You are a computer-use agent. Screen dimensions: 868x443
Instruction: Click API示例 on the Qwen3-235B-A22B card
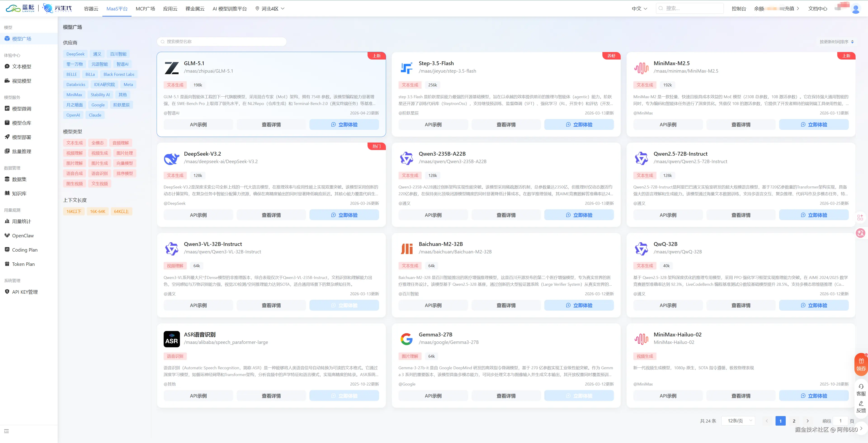tap(433, 215)
